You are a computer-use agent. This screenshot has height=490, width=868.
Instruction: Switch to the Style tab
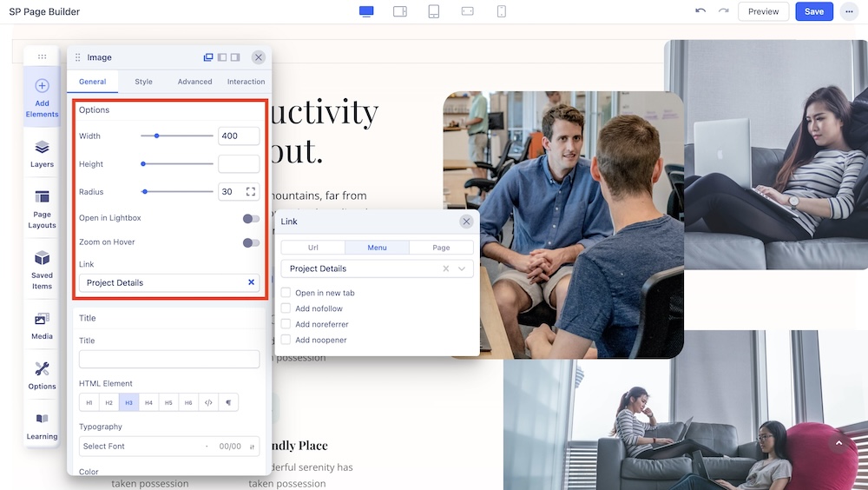143,82
